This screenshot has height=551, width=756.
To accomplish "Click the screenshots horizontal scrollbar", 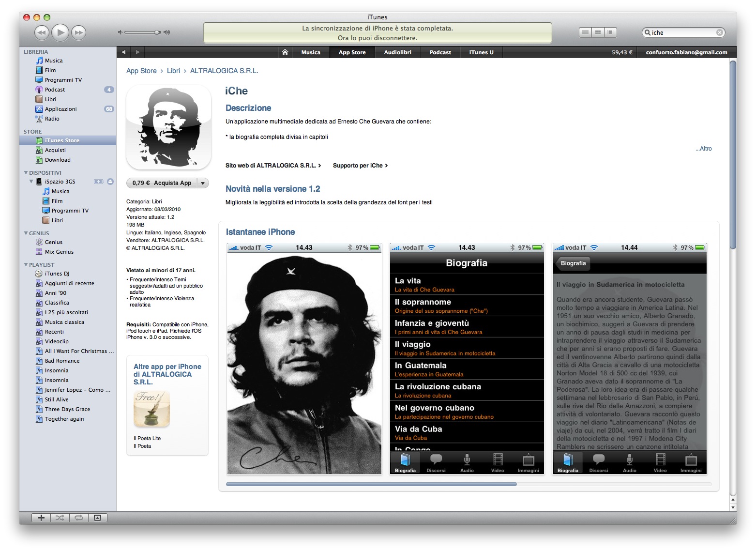I will [x=371, y=484].
